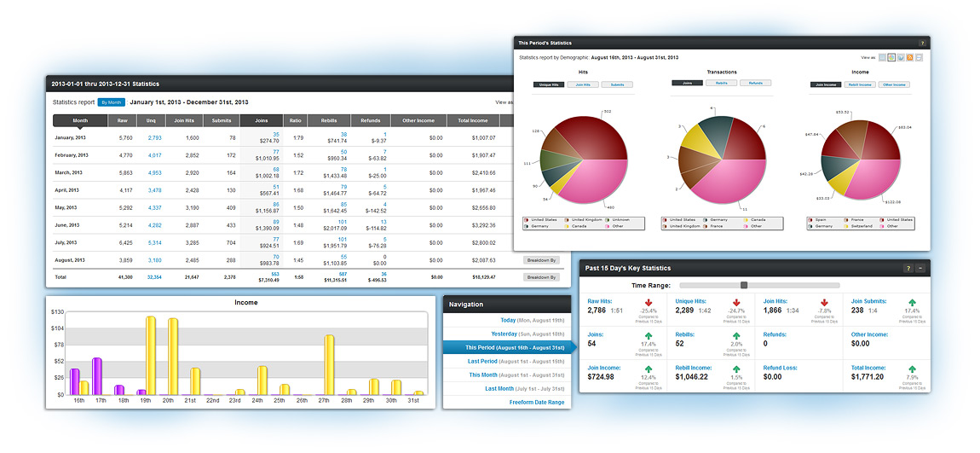The image size is (980, 453).
Task: Show Unique Hits in the Hits pie chart
Action: pyautogui.click(x=549, y=84)
